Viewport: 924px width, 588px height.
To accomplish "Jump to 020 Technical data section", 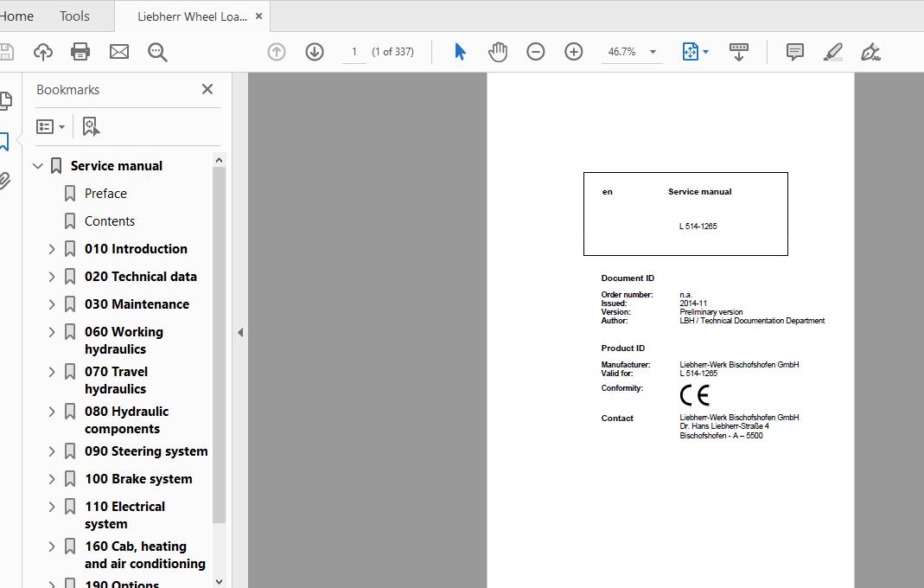I will [x=141, y=277].
